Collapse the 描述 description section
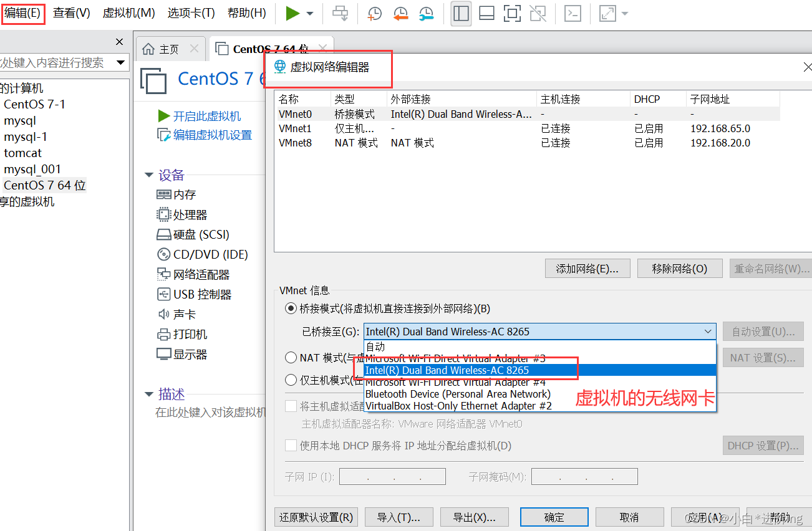 click(x=149, y=394)
